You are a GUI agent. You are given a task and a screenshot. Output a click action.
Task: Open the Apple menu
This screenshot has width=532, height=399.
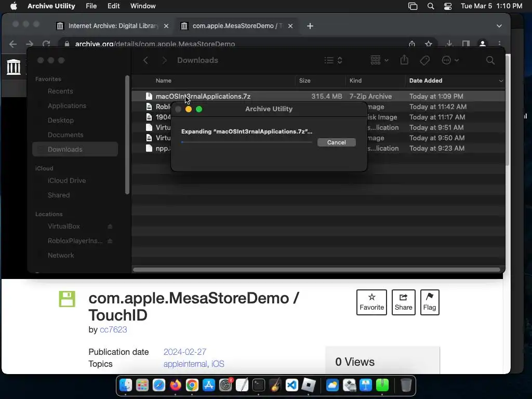pos(14,6)
